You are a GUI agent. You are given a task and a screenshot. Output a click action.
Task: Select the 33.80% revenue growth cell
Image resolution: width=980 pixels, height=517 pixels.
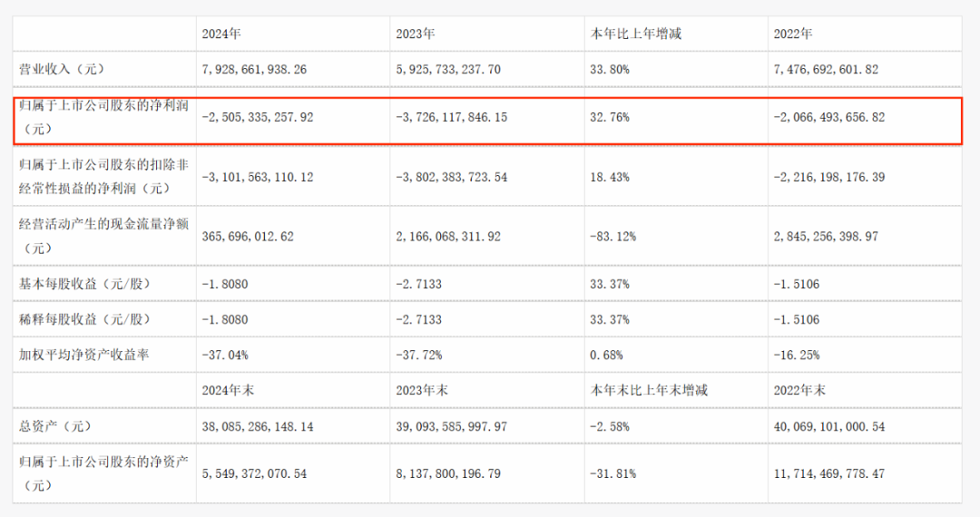click(608, 69)
